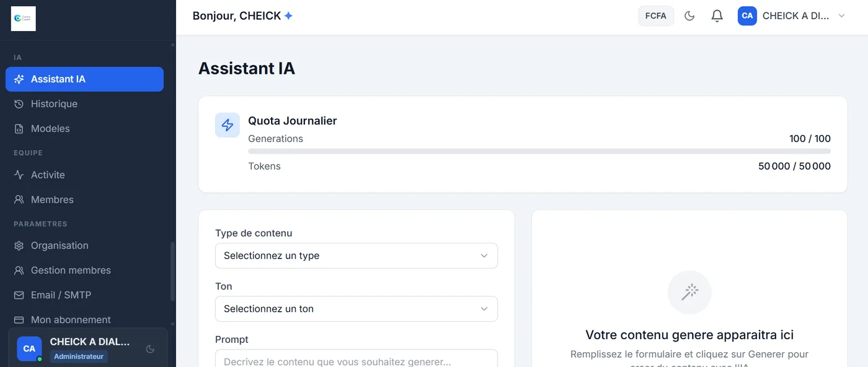This screenshot has width=868, height=367.
Task: Click the Generations quota progress bar
Action: point(539,151)
